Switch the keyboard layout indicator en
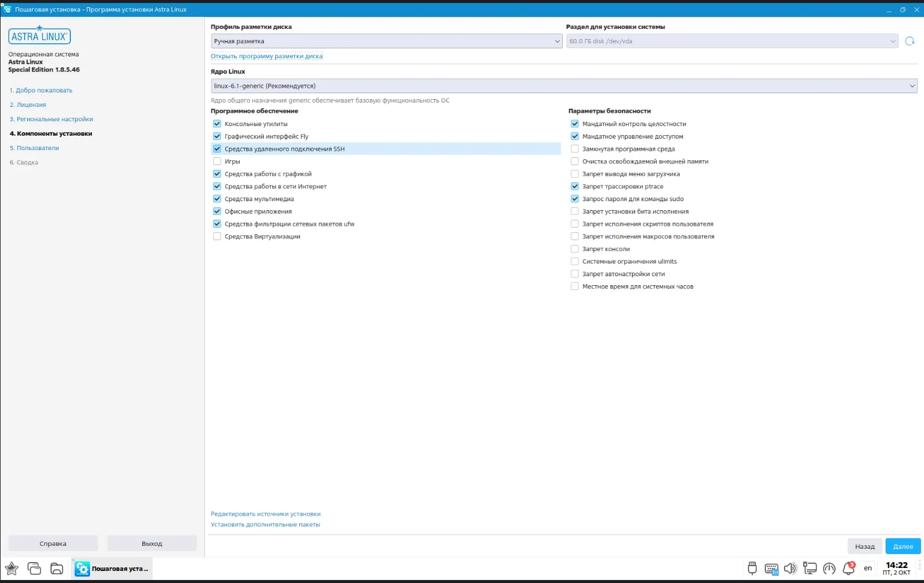Image resolution: width=924 pixels, height=583 pixels. (868, 568)
